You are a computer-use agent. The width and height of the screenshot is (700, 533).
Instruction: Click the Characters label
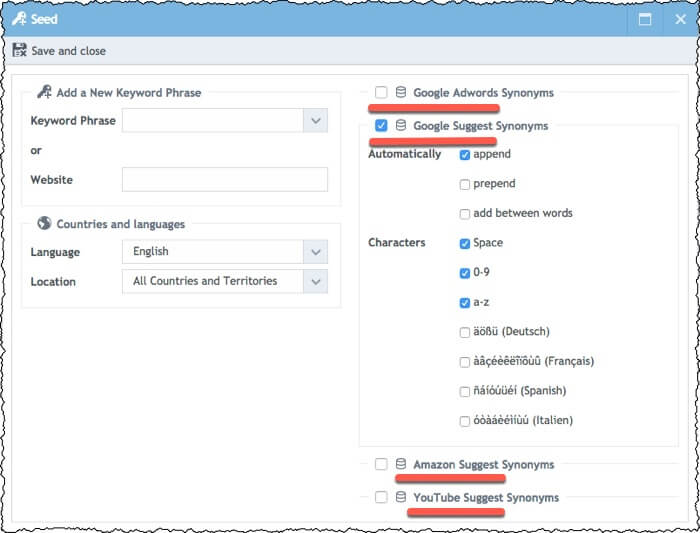click(397, 242)
